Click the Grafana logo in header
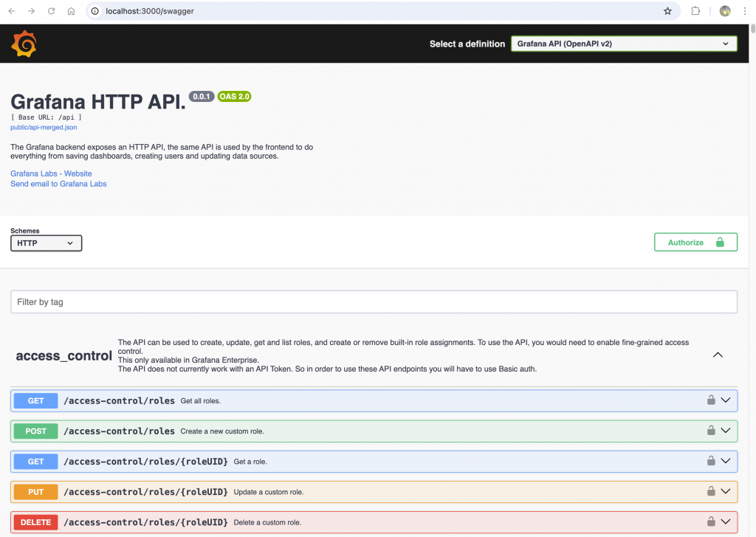Viewport: 756px width, 537px height. click(24, 44)
